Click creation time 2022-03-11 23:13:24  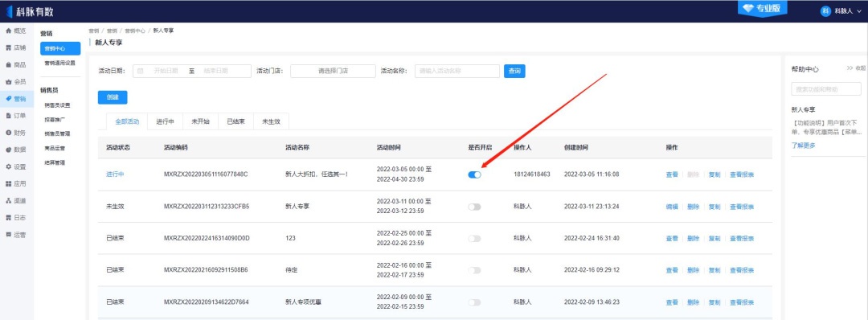592,207
